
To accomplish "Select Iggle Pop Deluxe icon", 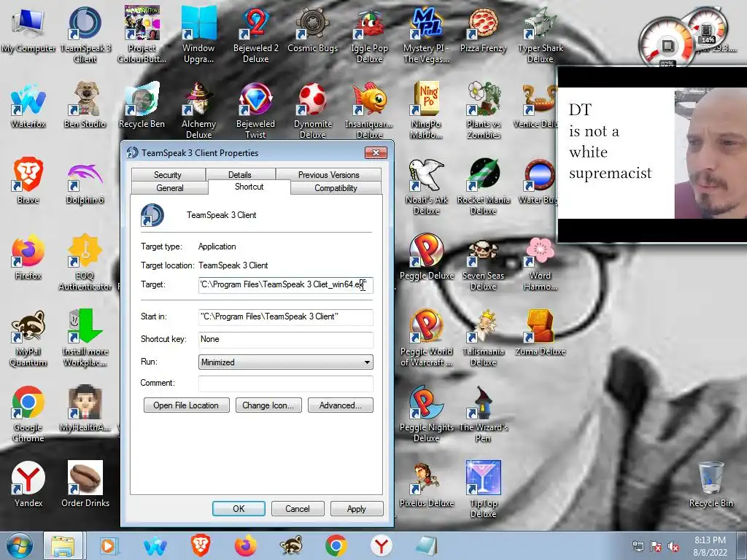I will coord(370,34).
